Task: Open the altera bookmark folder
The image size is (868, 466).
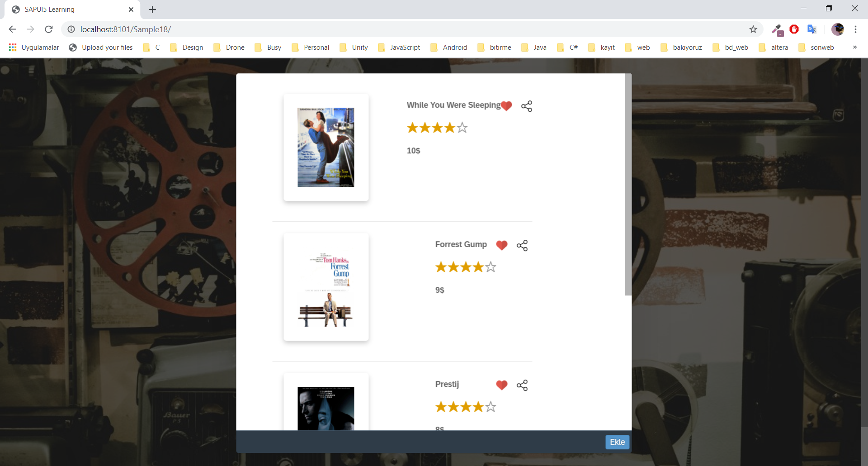Action: pos(774,47)
